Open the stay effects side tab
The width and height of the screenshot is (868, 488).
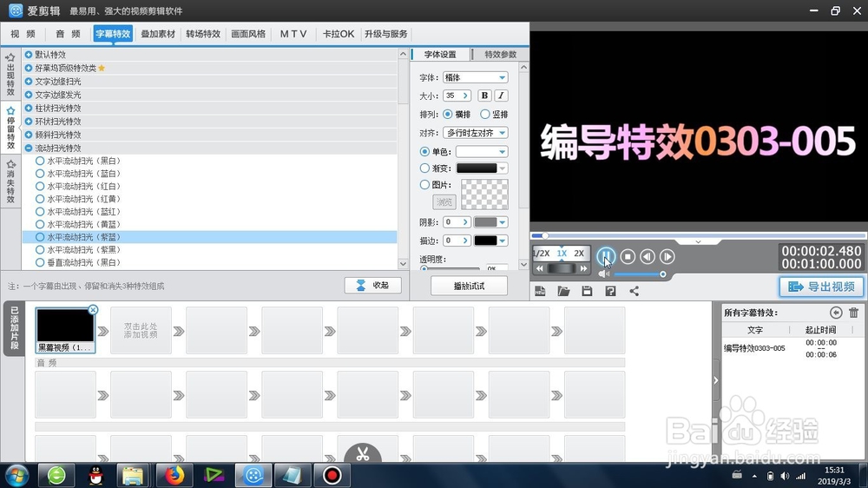(x=10, y=128)
